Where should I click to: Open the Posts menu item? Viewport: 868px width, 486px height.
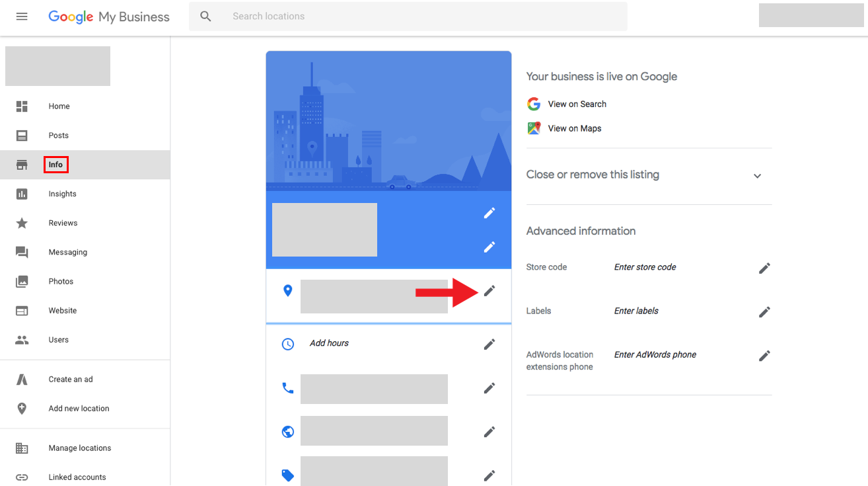pos(59,136)
